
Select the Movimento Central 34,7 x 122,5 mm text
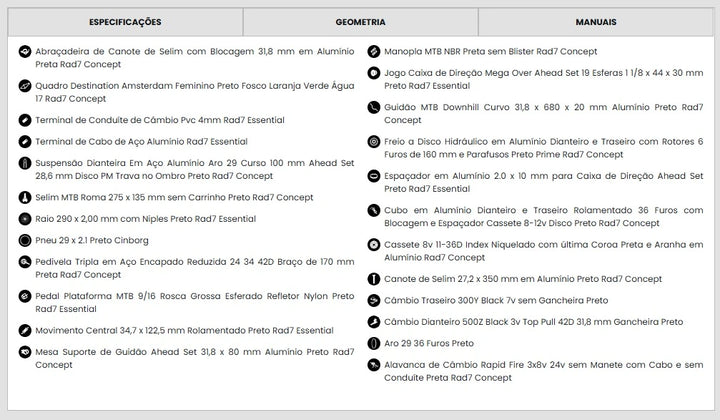tap(184, 330)
